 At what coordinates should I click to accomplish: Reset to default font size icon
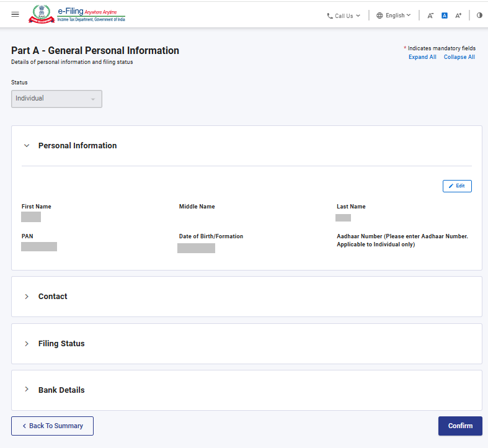point(445,16)
